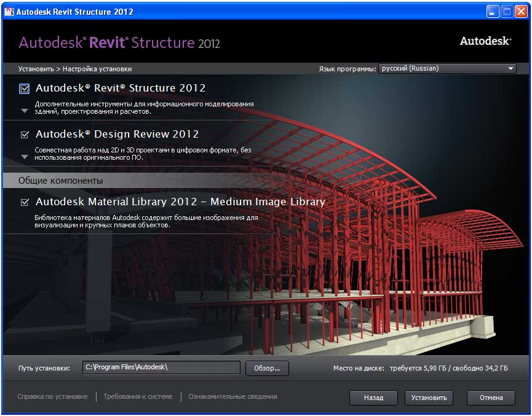Expand Revit Structure 2012 configuration arrow
The width and height of the screenshot is (532, 416).
tap(25, 111)
